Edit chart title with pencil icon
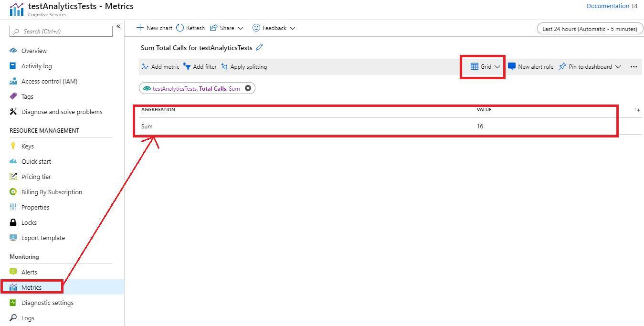 [x=259, y=47]
